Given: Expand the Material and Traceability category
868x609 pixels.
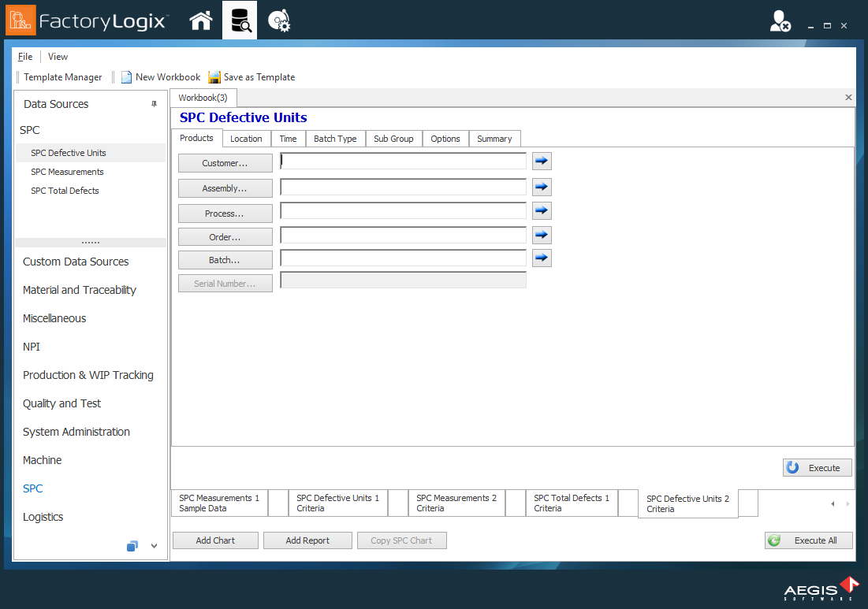Looking at the screenshot, I should [80, 290].
